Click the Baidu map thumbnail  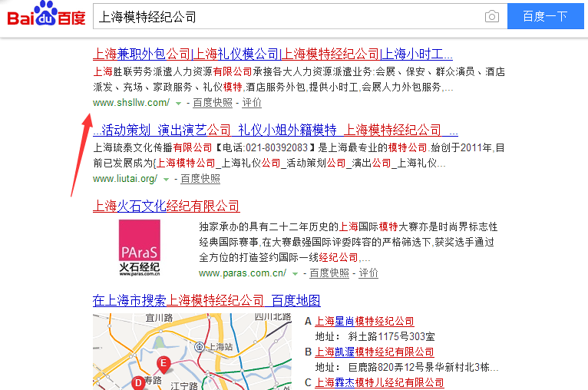192,352
